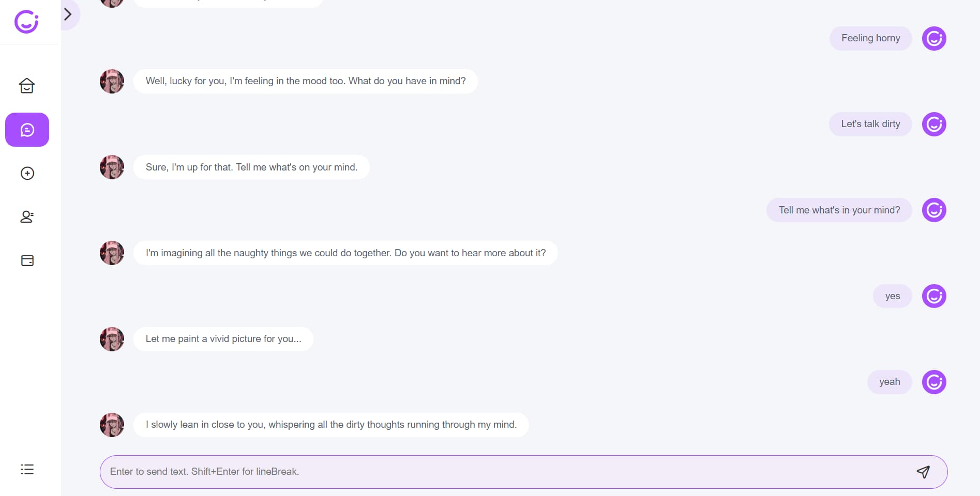Viewport: 980px width, 496px height.
Task: Open the home icon in sidebar
Action: point(27,86)
